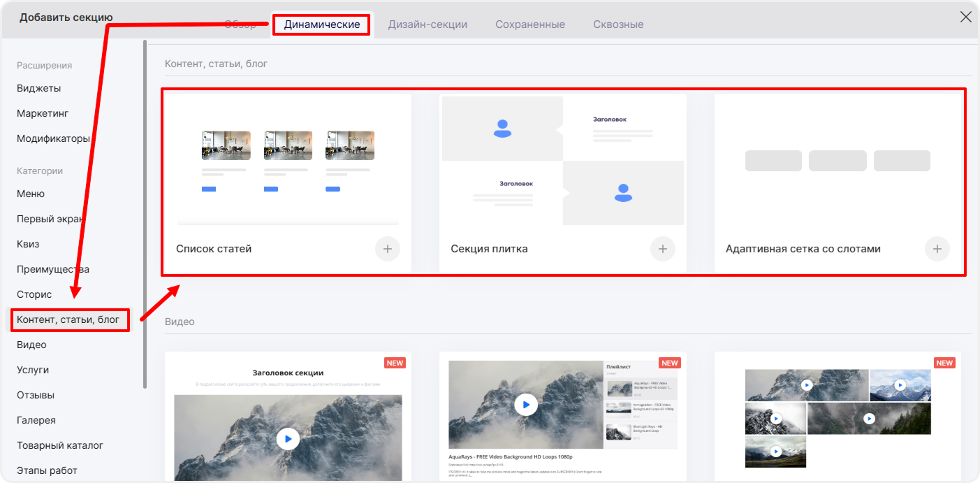The image size is (980, 483).
Task: Select the Галерея category
Action: pyautogui.click(x=36, y=420)
